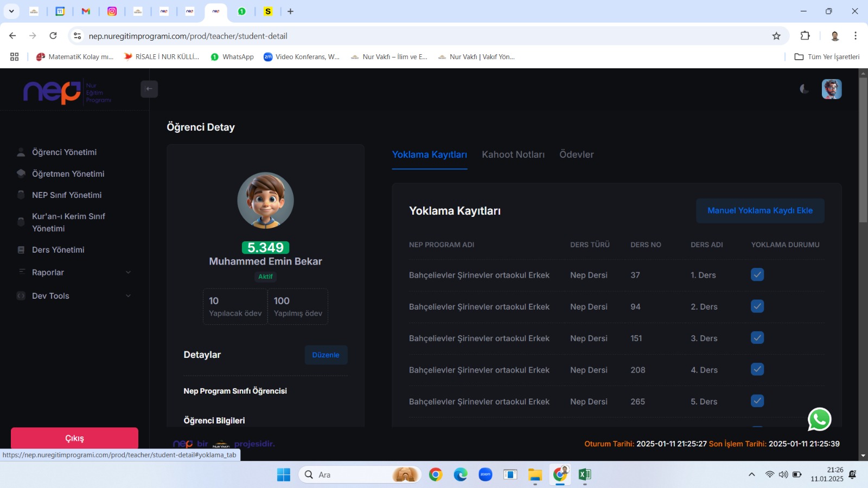Open Video Konferans bookmark
868x488 pixels.
tap(301, 56)
